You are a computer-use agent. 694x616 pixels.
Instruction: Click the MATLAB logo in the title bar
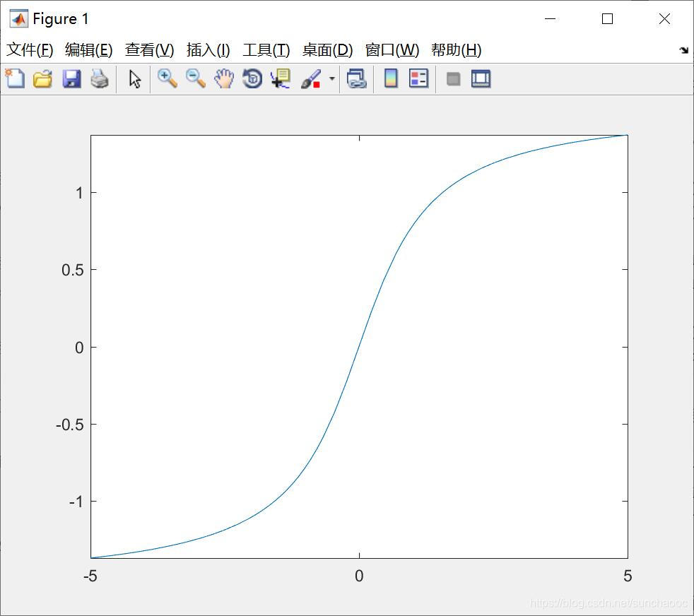(x=18, y=18)
